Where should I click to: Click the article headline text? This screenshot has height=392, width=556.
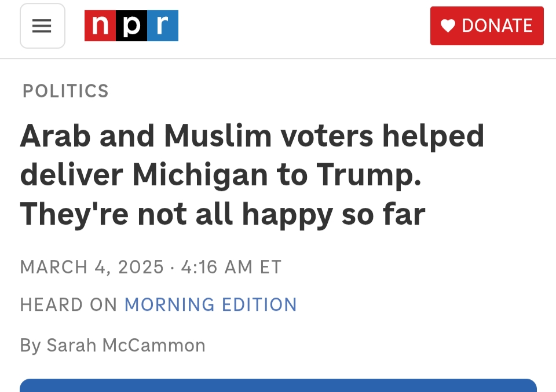coord(252,175)
